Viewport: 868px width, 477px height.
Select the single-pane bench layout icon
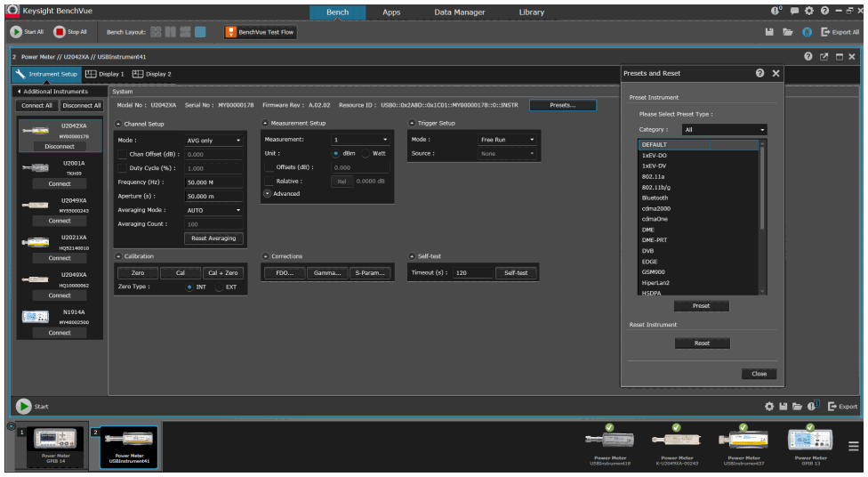click(200, 32)
